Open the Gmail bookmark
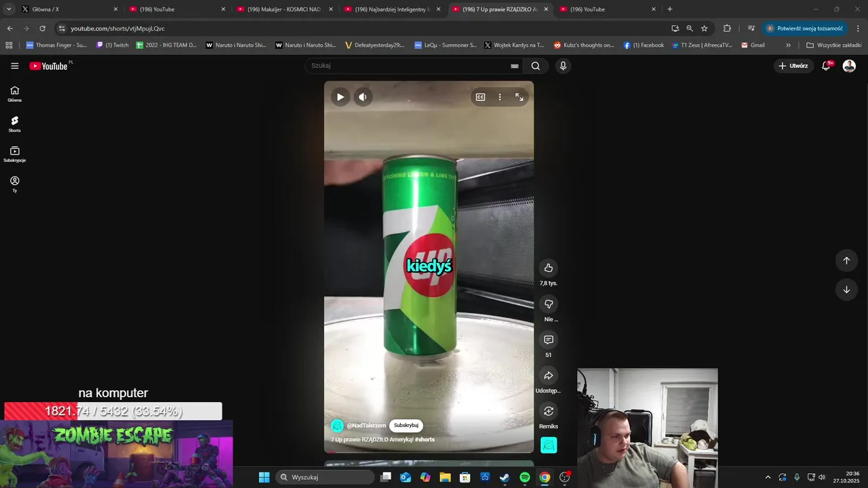The image size is (868, 488). pos(753,45)
